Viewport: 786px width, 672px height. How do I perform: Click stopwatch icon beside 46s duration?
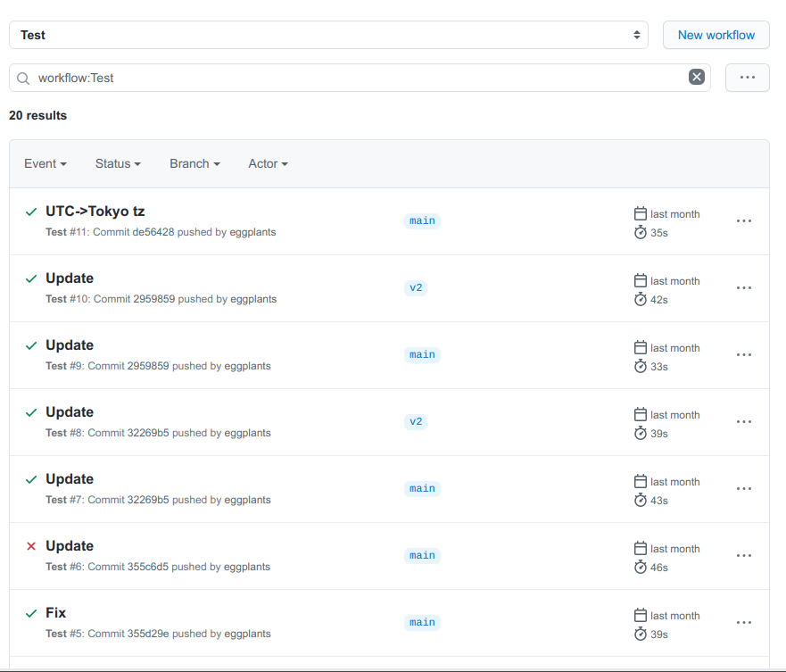[640, 568]
